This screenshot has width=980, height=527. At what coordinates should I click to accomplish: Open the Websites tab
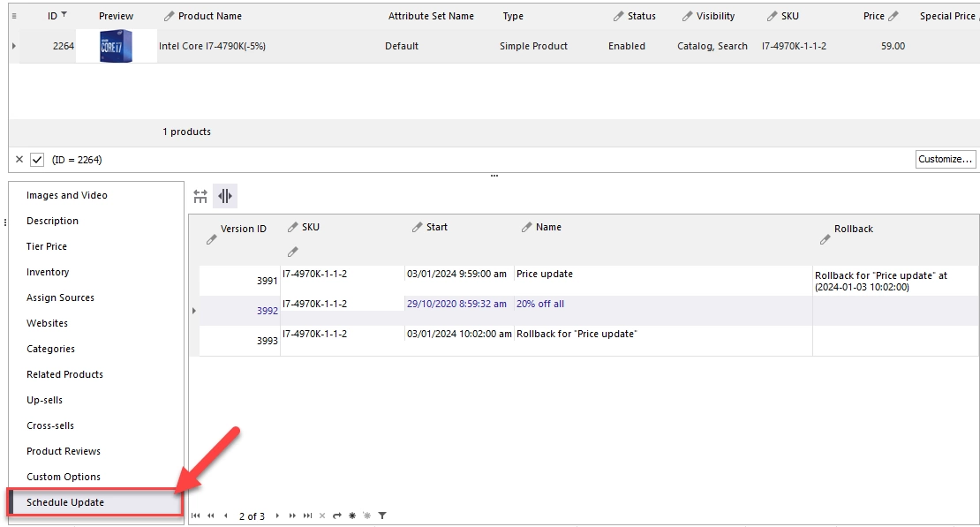[48, 324]
